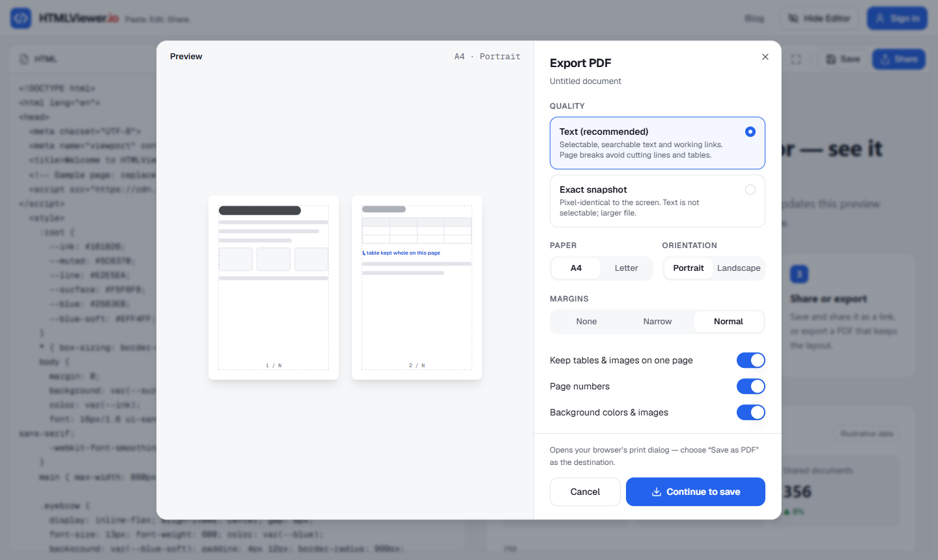Image resolution: width=938 pixels, height=560 pixels.
Task: Click the Save button behind the dialog
Action: [x=843, y=59]
